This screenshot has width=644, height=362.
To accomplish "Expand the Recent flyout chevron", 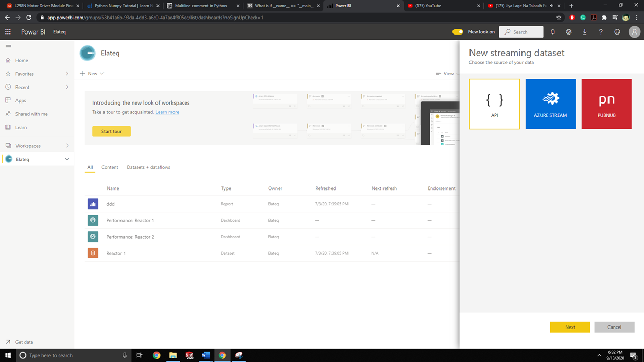I will pyautogui.click(x=67, y=87).
